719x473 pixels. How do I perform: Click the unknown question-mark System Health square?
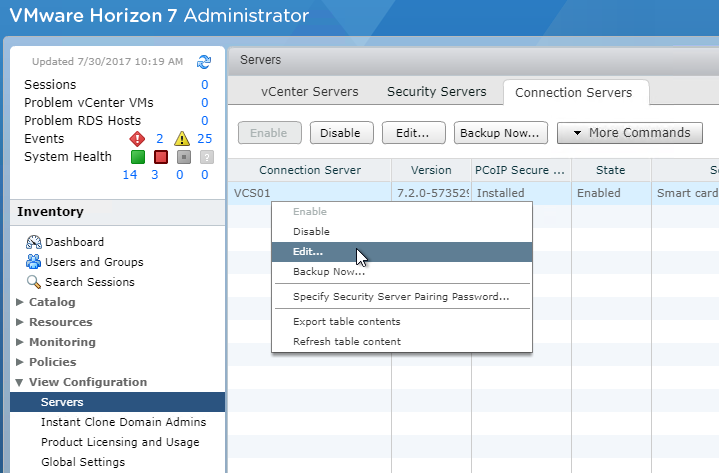click(207, 157)
